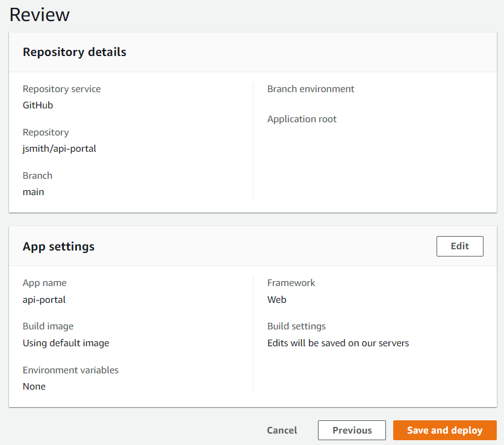Viewport: 504px width, 445px height.
Task: Click the Using default image text
Action: pos(66,343)
